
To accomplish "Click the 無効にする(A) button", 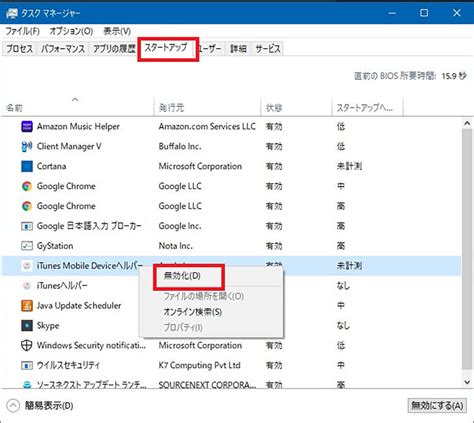I will [x=437, y=406].
